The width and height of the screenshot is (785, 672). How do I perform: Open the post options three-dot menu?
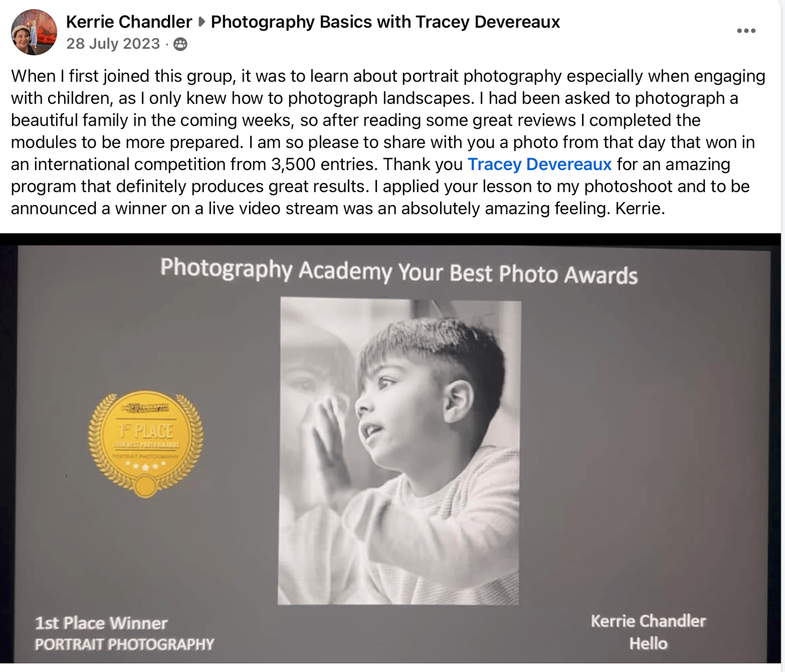(746, 31)
